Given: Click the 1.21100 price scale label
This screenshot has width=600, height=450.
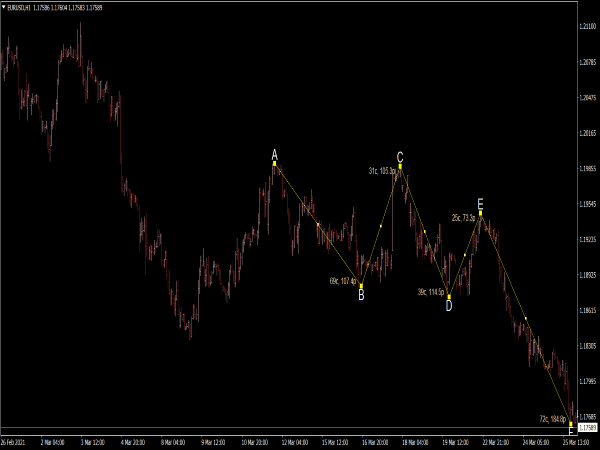Looking at the screenshot, I should pyautogui.click(x=588, y=26).
